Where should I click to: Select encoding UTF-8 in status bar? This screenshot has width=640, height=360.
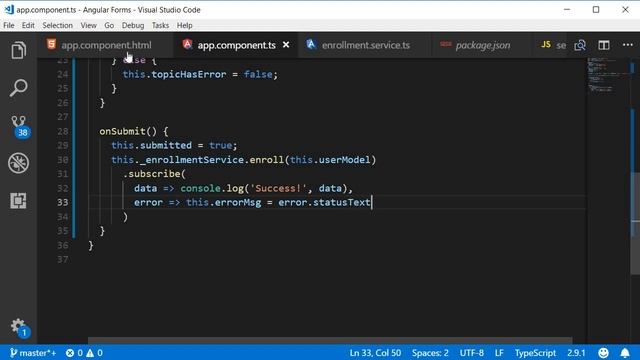(x=472, y=353)
